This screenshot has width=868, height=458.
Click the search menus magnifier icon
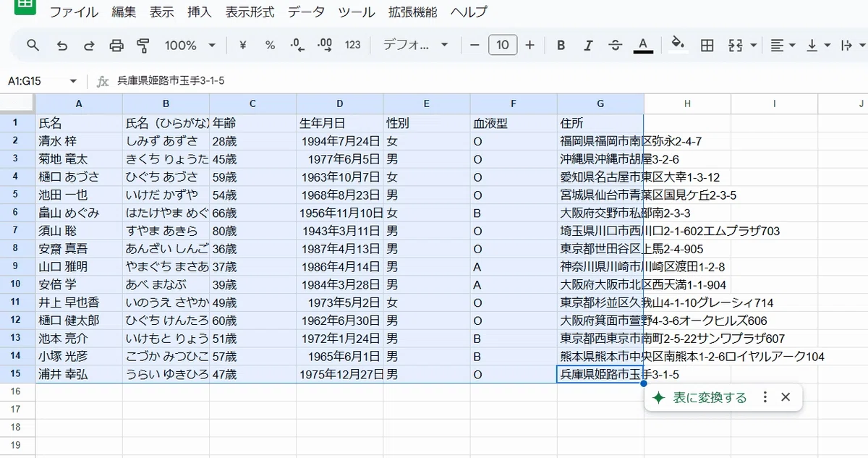coord(33,45)
